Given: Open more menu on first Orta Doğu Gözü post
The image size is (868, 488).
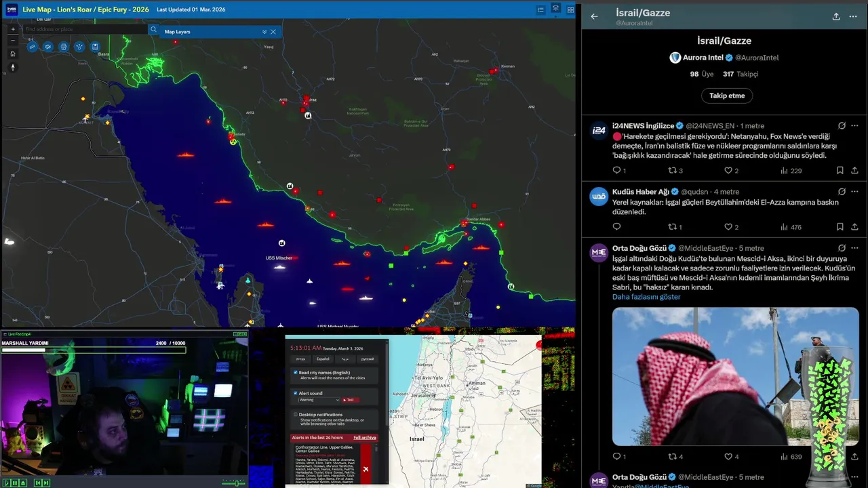Looking at the screenshot, I should (854, 249).
